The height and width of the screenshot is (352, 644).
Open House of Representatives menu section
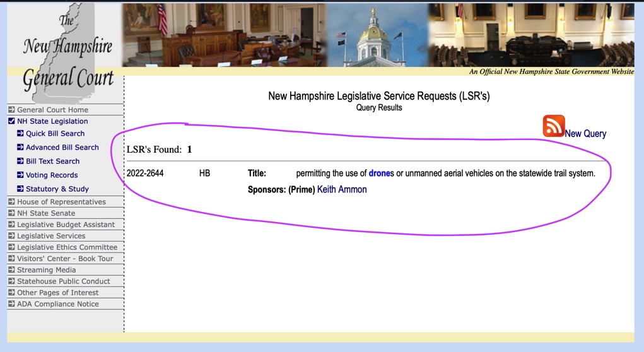61,202
